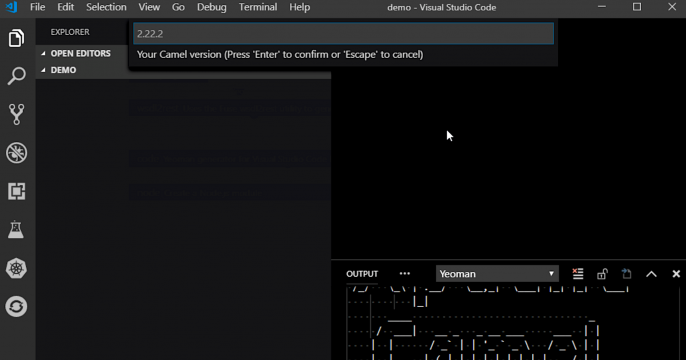Open the Debug view icon
Image resolution: width=686 pixels, height=360 pixels.
click(x=16, y=153)
